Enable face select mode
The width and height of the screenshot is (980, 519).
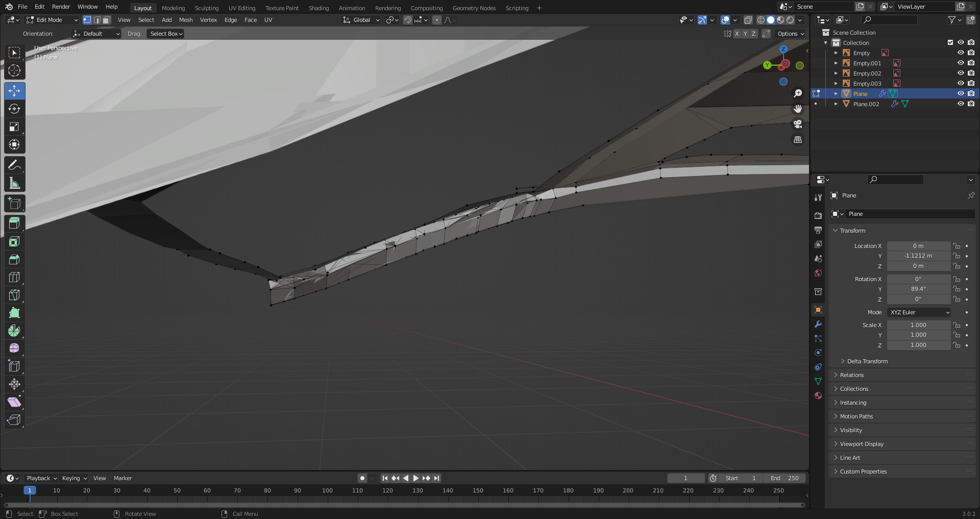click(106, 20)
